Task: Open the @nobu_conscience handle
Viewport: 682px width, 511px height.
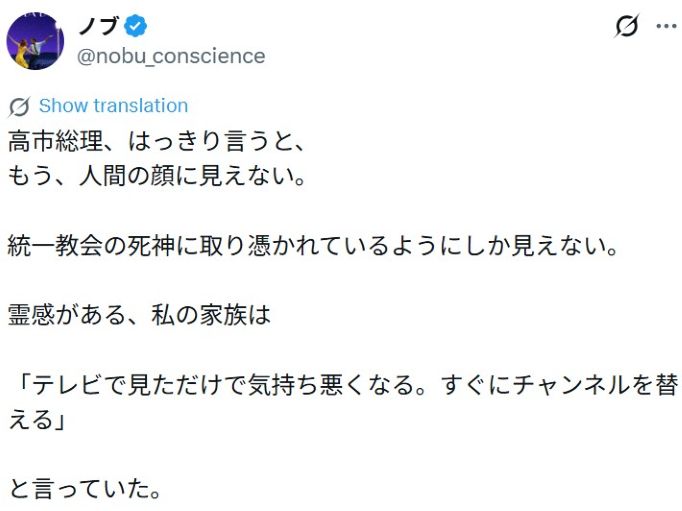Action: [171, 56]
